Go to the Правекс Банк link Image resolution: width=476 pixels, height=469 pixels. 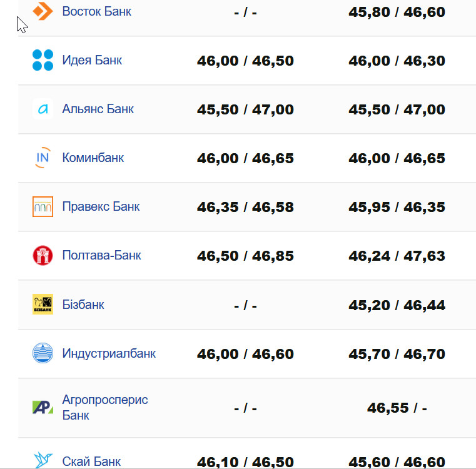[101, 206]
